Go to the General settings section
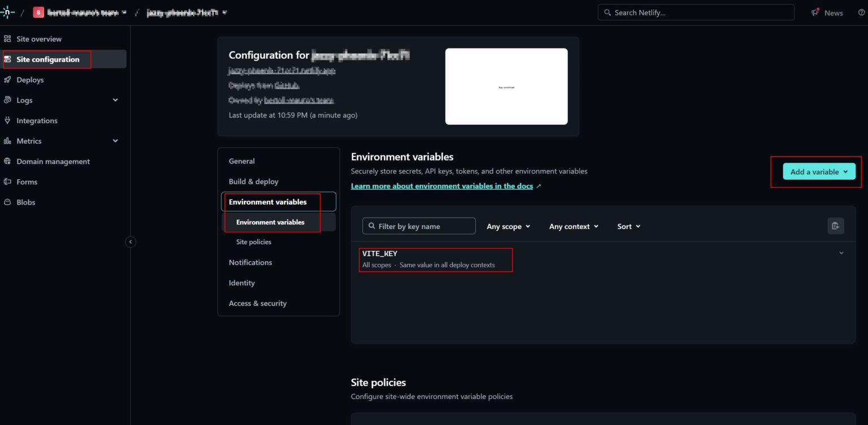868x425 pixels. pos(242,161)
